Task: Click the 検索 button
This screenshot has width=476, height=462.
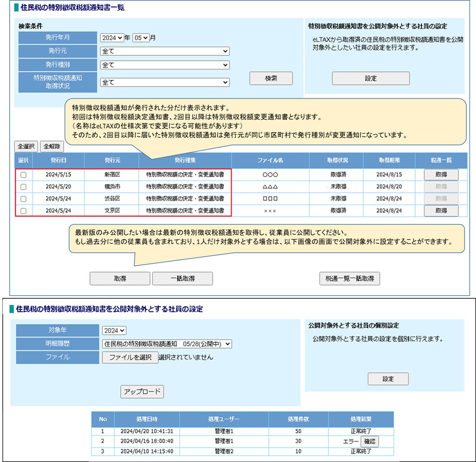Action: 270,78
